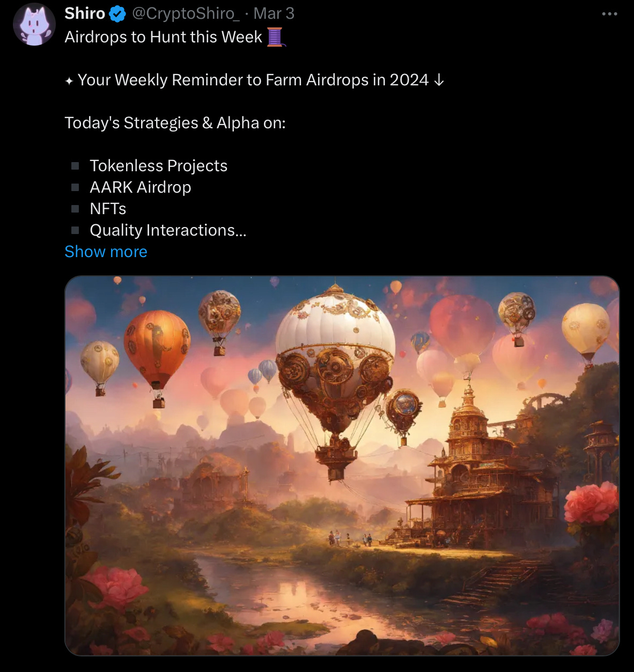634x672 pixels.
Task: Expand the tweet with Show more
Action: [x=106, y=252]
